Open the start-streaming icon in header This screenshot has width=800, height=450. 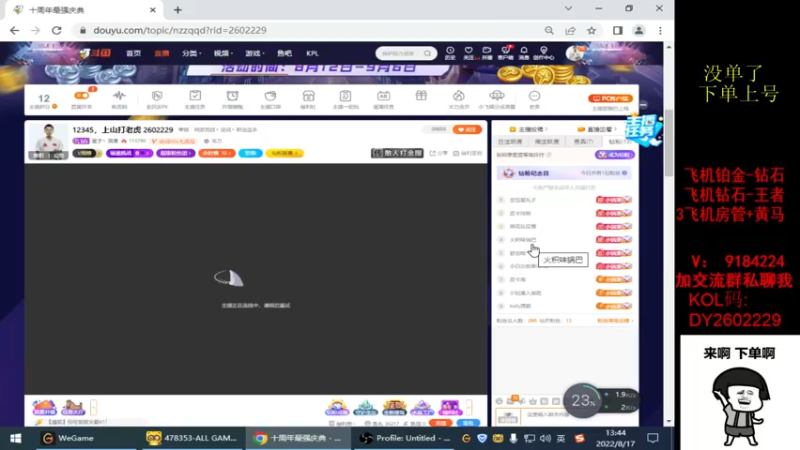tap(487, 53)
